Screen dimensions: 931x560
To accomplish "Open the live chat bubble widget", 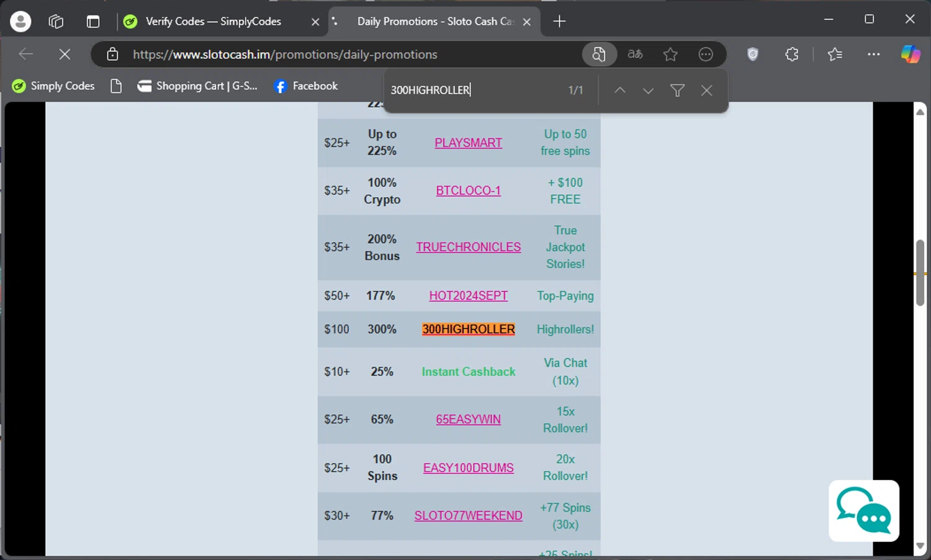I will click(864, 511).
